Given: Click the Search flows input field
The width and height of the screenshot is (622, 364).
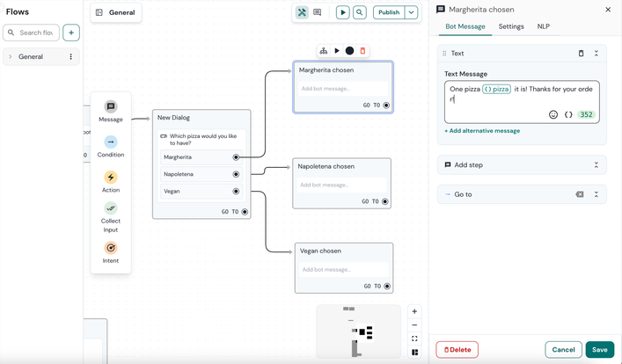Looking at the screenshot, I should click(36, 33).
